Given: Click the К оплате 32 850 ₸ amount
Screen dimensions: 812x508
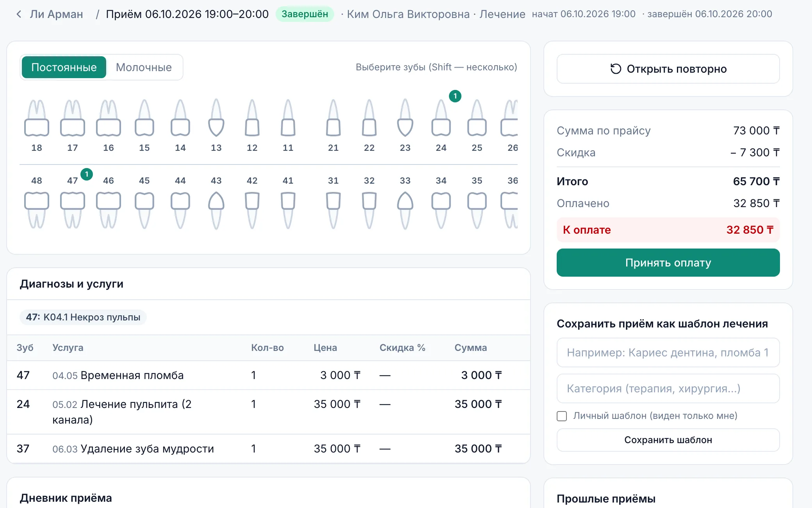Looking at the screenshot, I should 750,230.
